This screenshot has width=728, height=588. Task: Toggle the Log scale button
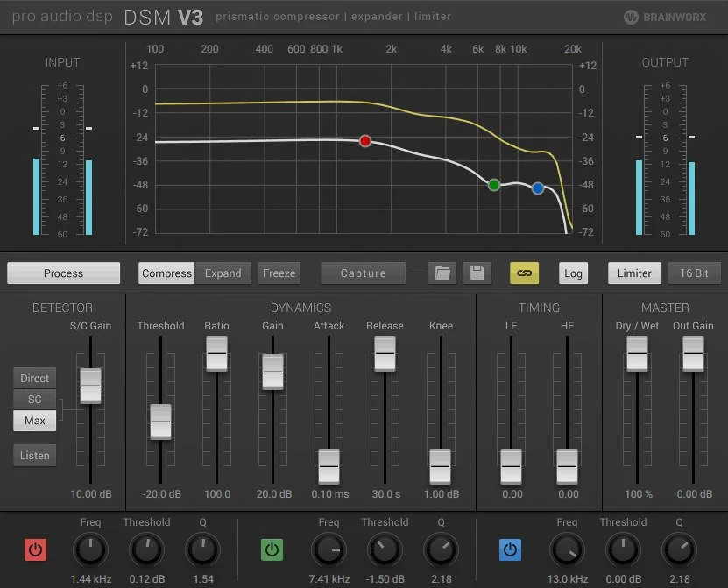tap(573, 273)
